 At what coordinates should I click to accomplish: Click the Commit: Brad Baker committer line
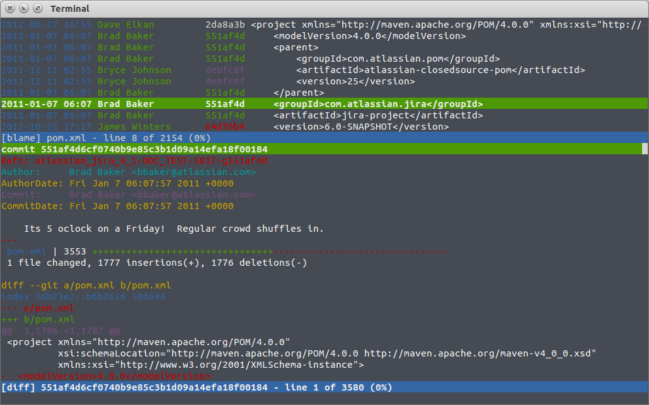(128, 195)
